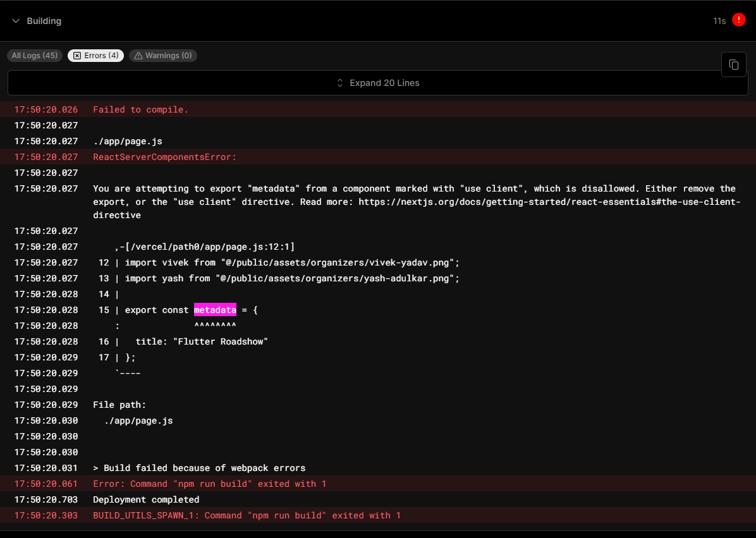Click the copy logs icon
This screenshot has height=538, width=756.
[733, 64]
